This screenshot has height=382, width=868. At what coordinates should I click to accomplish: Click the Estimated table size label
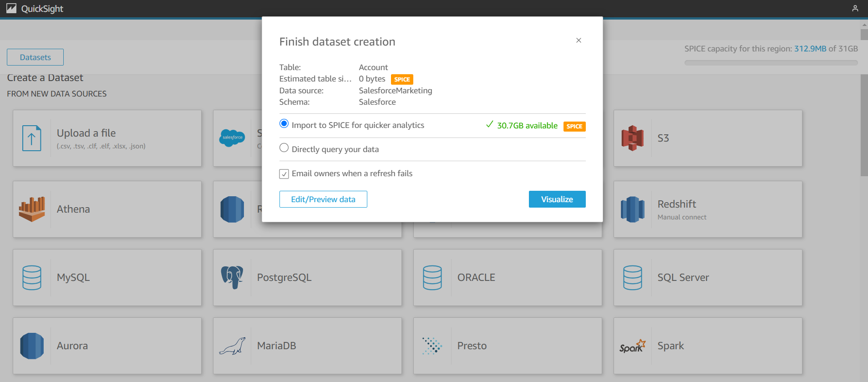[315, 79]
